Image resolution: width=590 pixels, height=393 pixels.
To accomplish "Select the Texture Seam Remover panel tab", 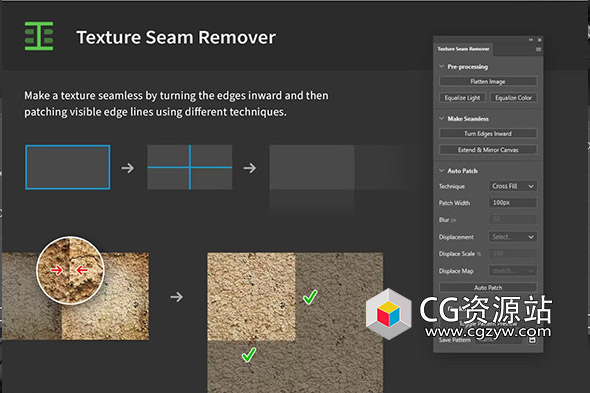I will pos(464,49).
